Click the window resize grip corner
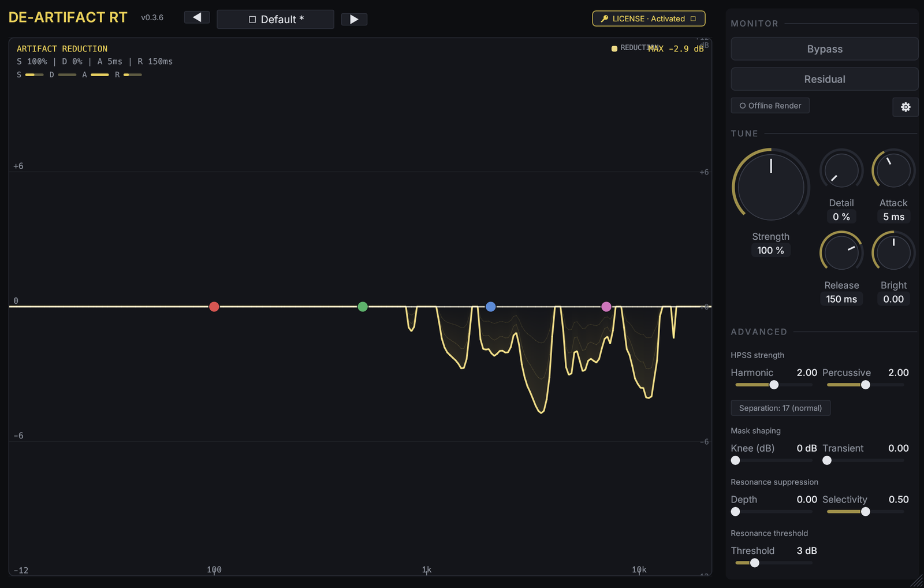924x588 pixels. click(917, 581)
